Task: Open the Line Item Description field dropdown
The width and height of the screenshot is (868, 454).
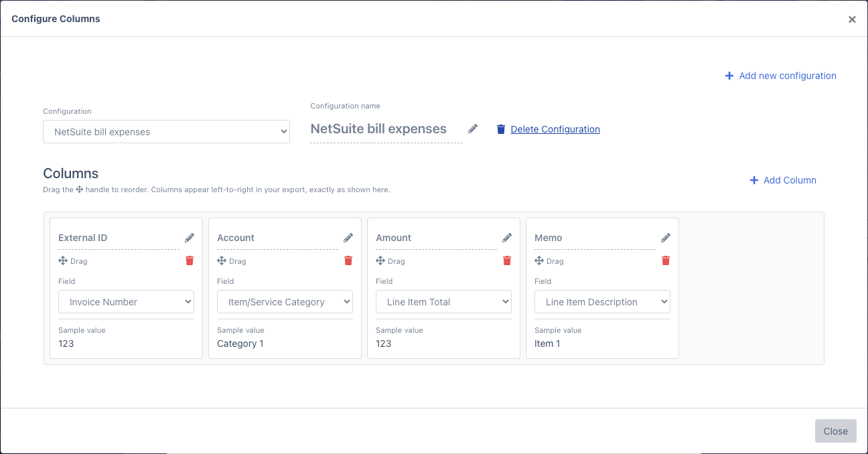Action: (602, 302)
